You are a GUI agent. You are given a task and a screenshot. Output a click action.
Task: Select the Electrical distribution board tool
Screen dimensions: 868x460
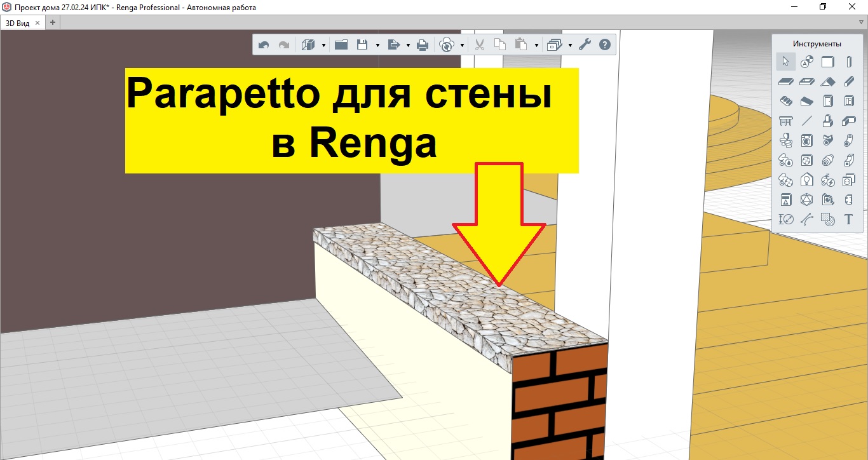[786, 200]
